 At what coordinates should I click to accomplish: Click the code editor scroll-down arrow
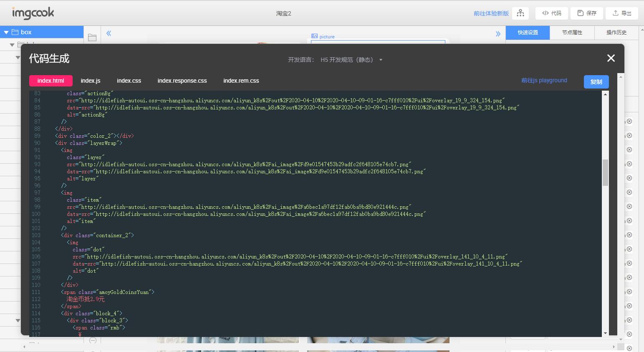pos(605,333)
